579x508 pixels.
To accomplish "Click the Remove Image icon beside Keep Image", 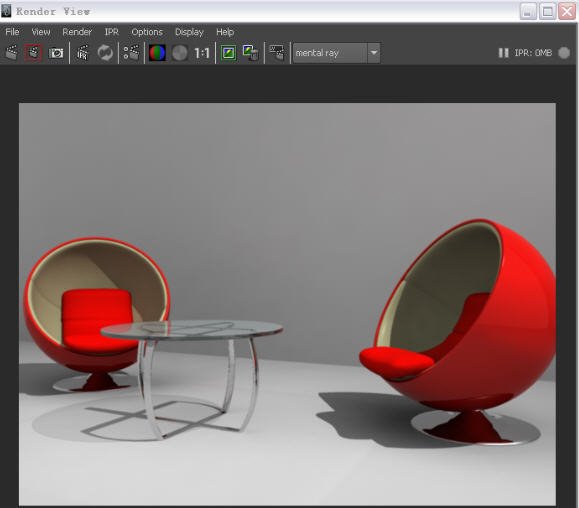I will coord(251,53).
